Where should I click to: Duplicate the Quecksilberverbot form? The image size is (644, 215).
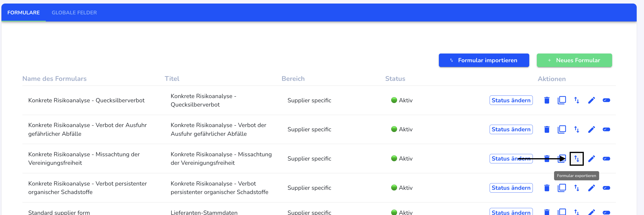pos(562,100)
